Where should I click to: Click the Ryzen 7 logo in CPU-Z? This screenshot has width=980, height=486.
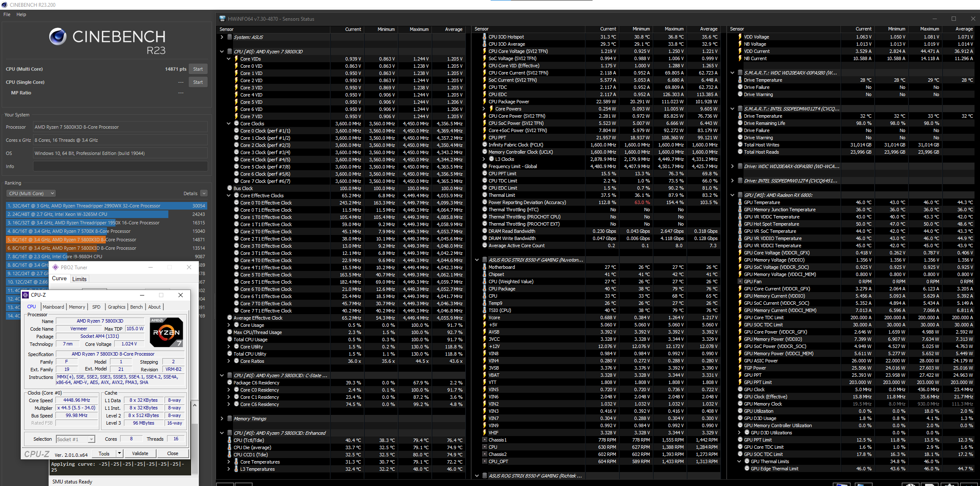pyautogui.click(x=166, y=332)
